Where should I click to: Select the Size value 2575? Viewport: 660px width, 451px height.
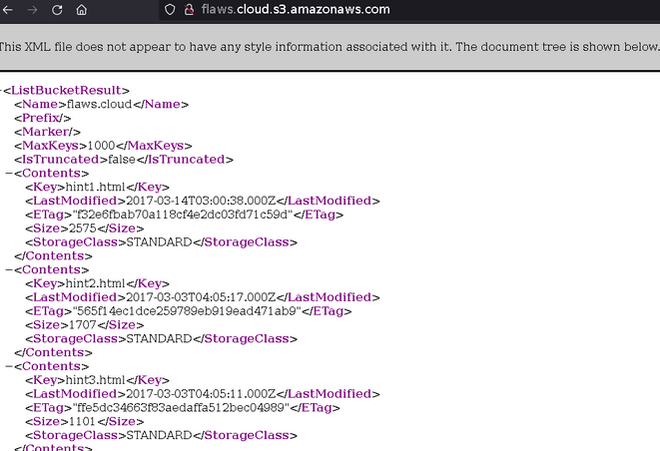[82, 228]
